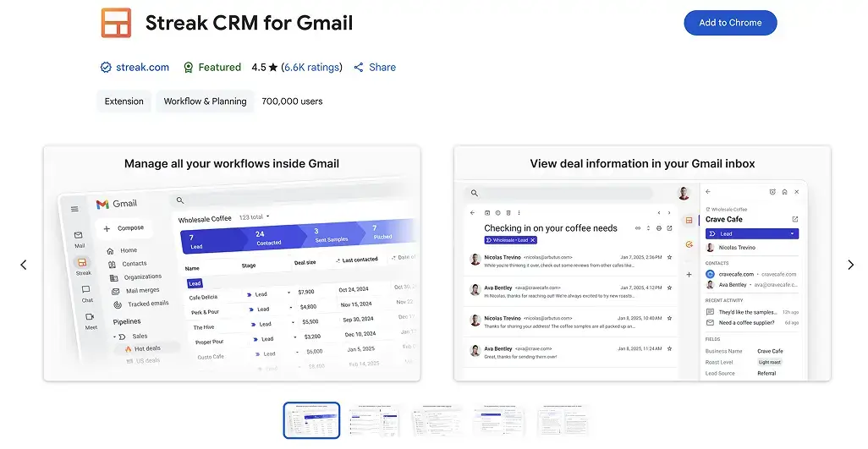This screenshot has width=868, height=449.
Task: Click the 'Checking in on your coffee needs' subject
Action: click(x=550, y=227)
